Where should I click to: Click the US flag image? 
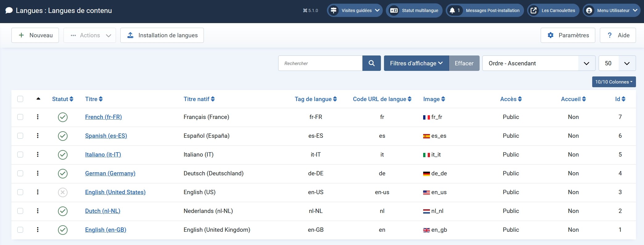427,192
